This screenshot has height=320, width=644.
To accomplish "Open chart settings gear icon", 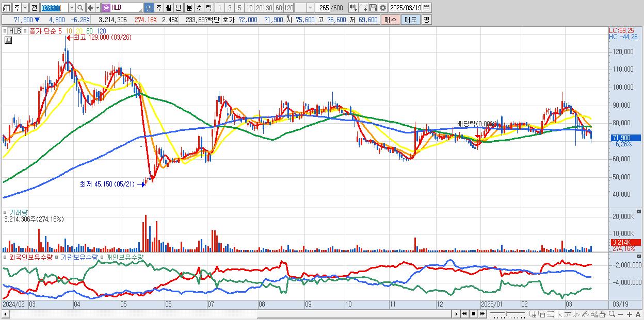I will 383,8.
